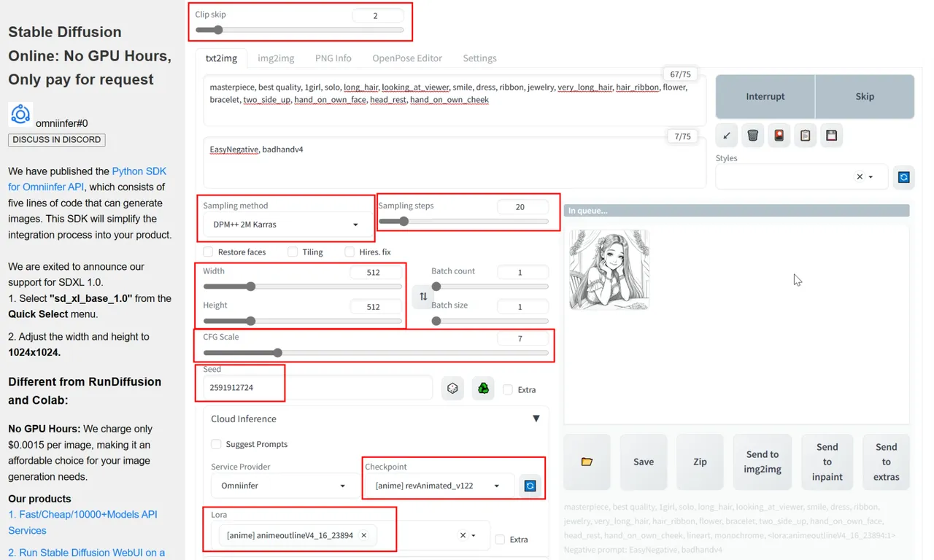Click Discuss in Discord button
The height and width of the screenshot is (560, 934).
[57, 139]
